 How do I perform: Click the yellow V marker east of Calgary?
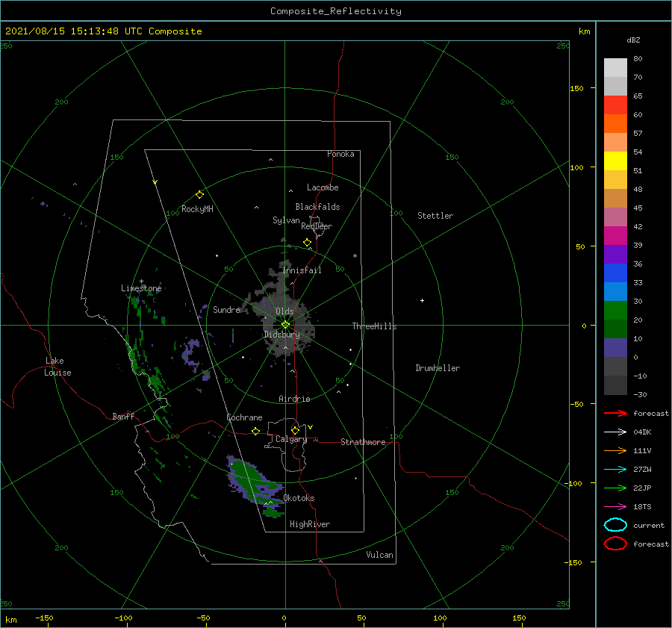[x=311, y=427]
